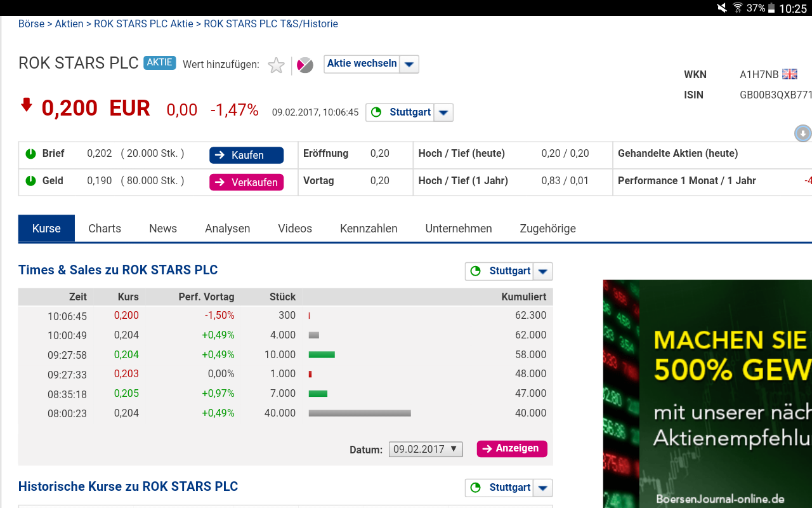Open the Unternehmen tab

click(459, 229)
